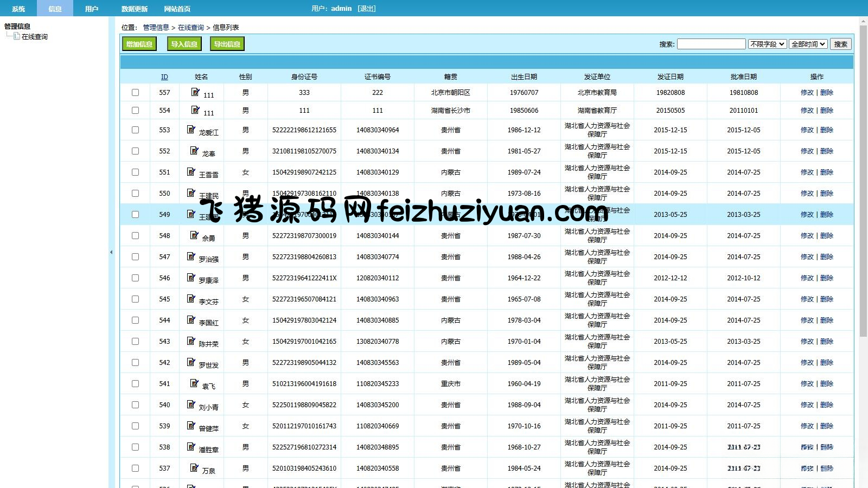The image size is (868, 488).
Task: Select the checkbox for row 549
Action: click(x=136, y=215)
